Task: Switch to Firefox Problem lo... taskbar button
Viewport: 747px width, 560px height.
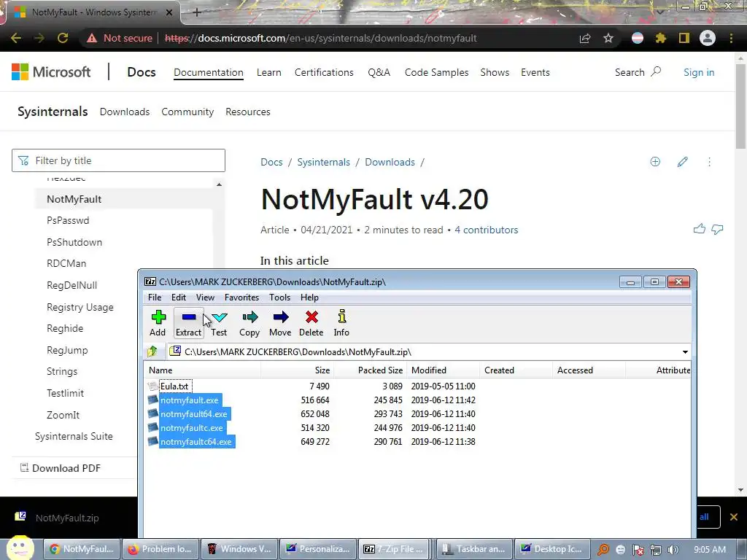Action: click(160, 549)
